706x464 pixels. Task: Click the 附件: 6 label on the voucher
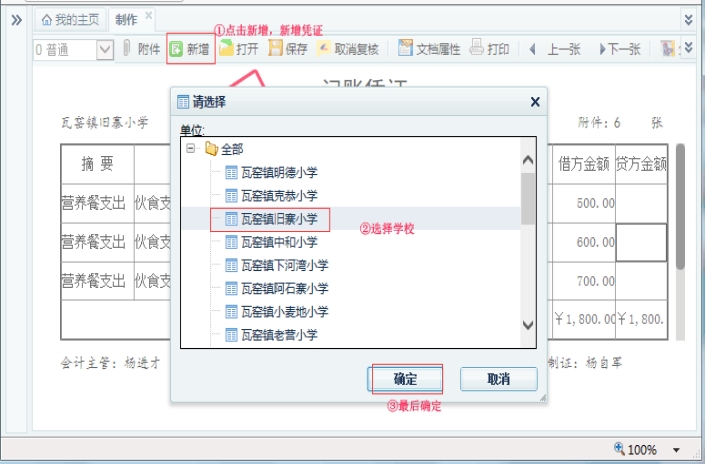(x=599, y=122)
